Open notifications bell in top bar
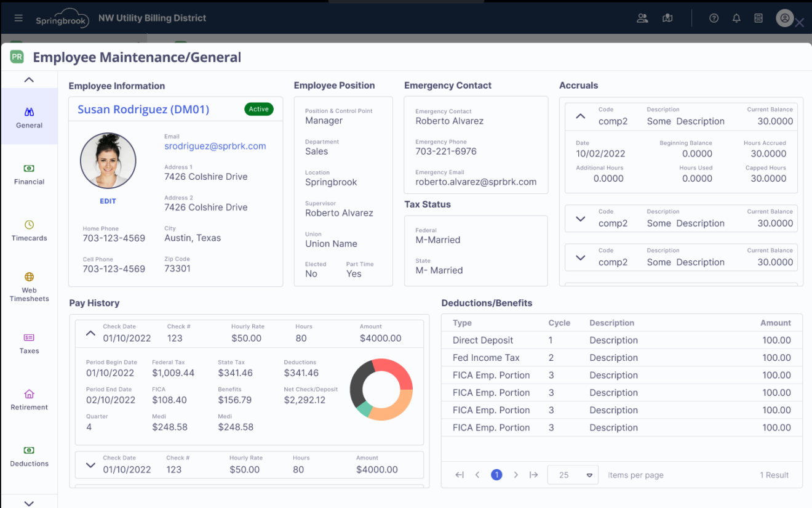 [x=736, y=18]
